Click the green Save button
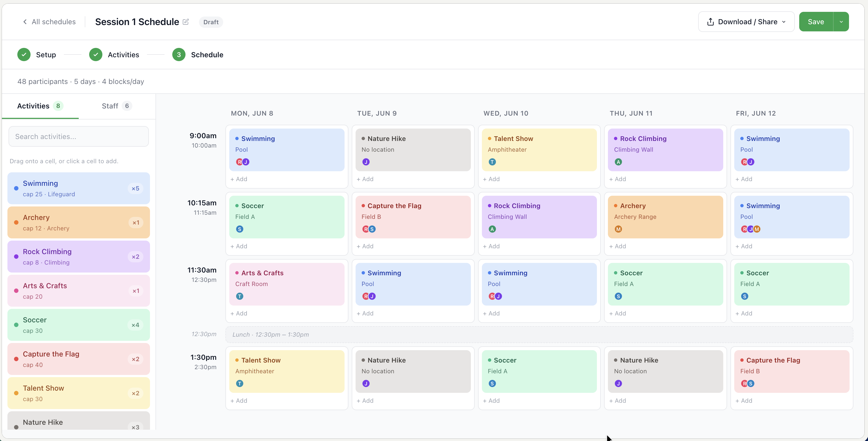868x441 pixels. coord(816,22)
